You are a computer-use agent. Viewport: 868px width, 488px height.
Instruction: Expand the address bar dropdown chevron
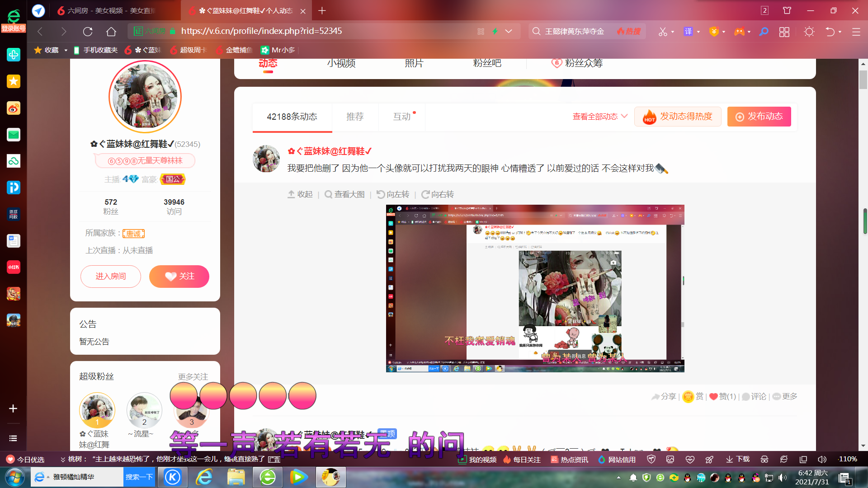pos(509,31)
